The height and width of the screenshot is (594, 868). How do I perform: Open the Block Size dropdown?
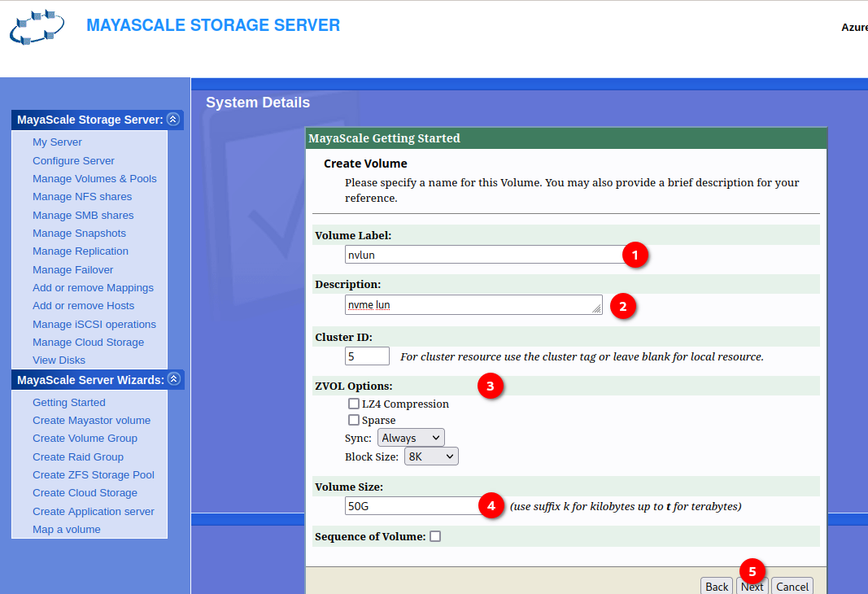point(431,456)
